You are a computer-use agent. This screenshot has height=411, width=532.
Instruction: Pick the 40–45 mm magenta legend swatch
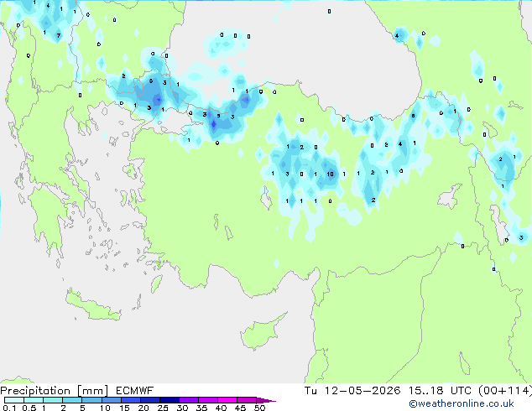tap(227, 400)
